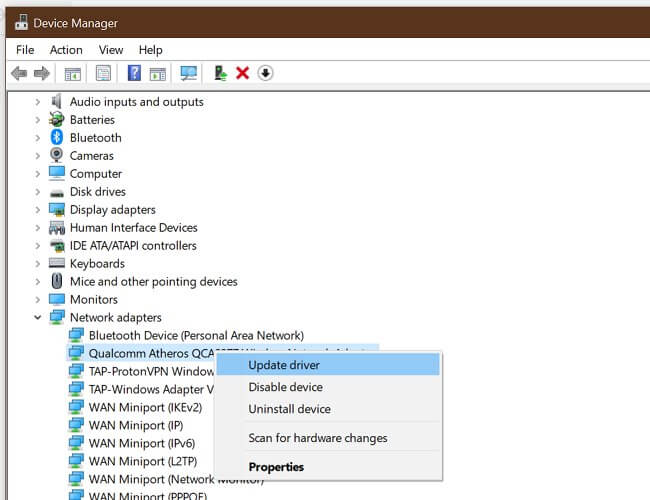Image resolution: width=650 pixels, height=500 pixels.
Task: Click the WAN Miniport (IPv6) adapter icon
Action: 76,442
